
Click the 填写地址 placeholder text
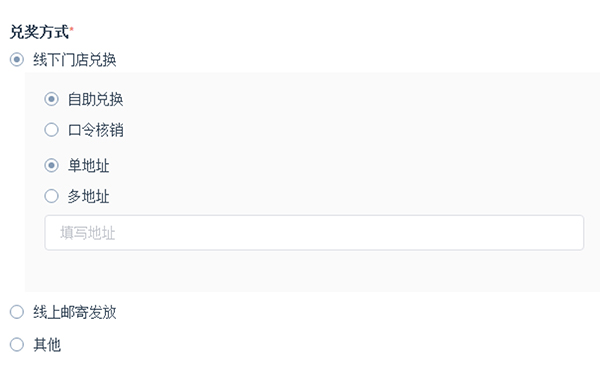(x=88, y=233)
